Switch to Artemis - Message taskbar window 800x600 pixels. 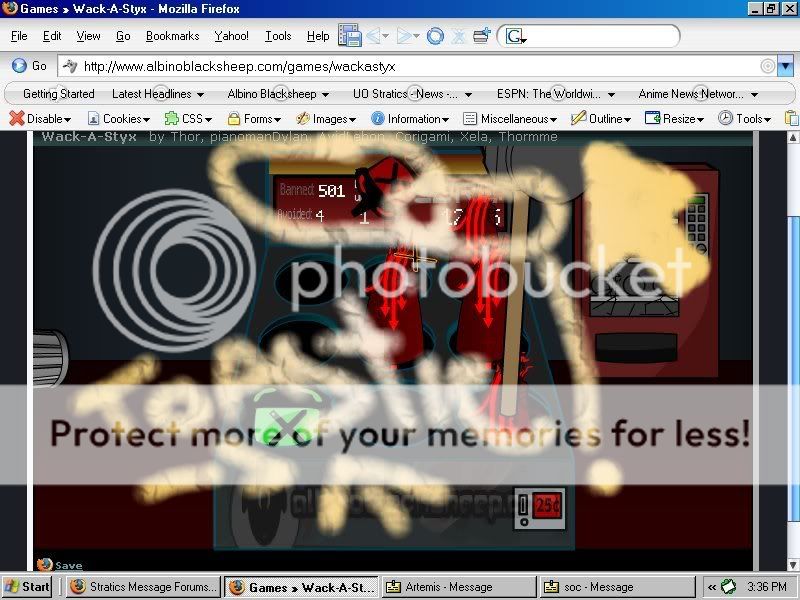coord(459,587)
